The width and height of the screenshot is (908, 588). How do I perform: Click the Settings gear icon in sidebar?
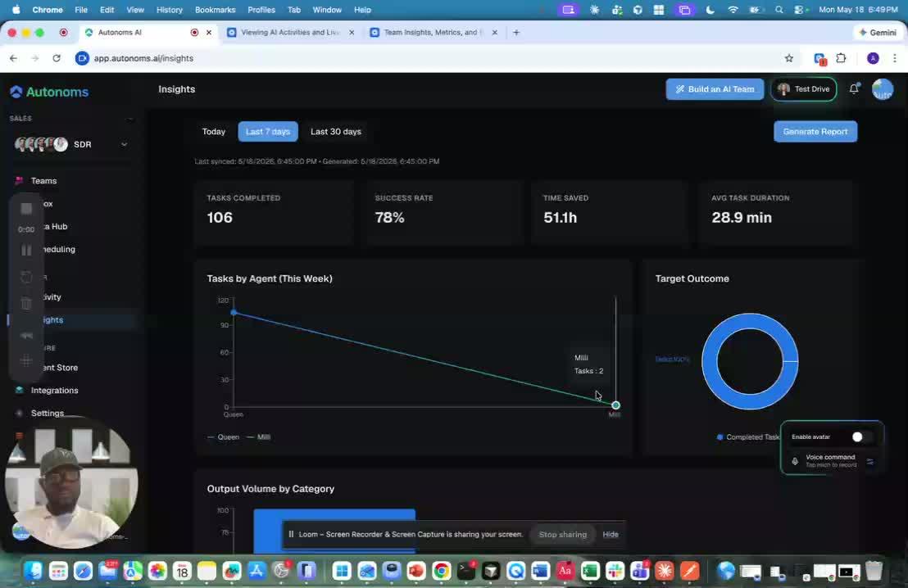19,414
